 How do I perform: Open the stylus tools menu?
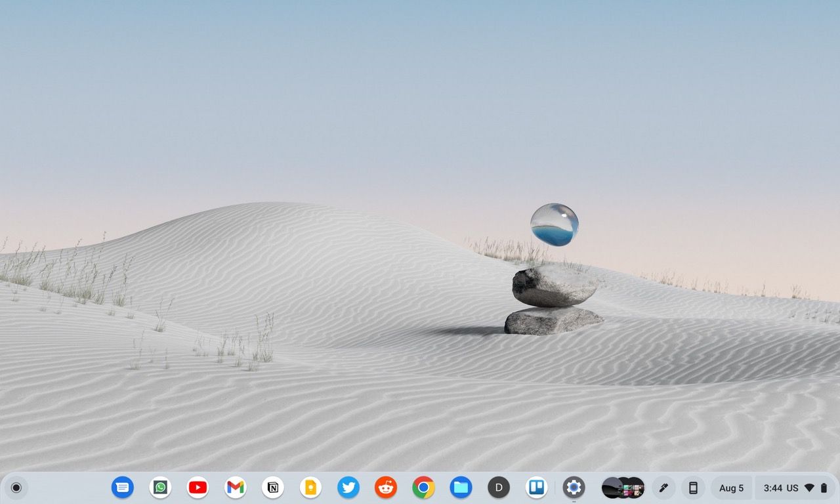tap(663, 488)
